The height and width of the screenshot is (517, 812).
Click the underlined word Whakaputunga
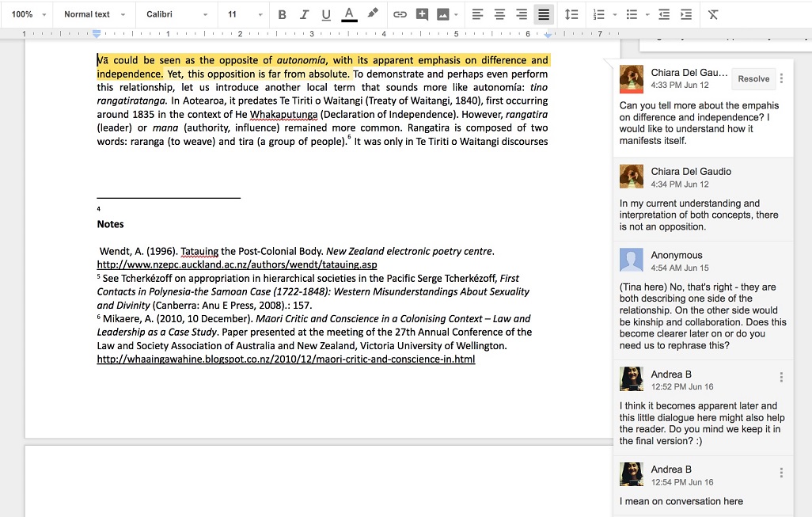[x=284, y=115]
